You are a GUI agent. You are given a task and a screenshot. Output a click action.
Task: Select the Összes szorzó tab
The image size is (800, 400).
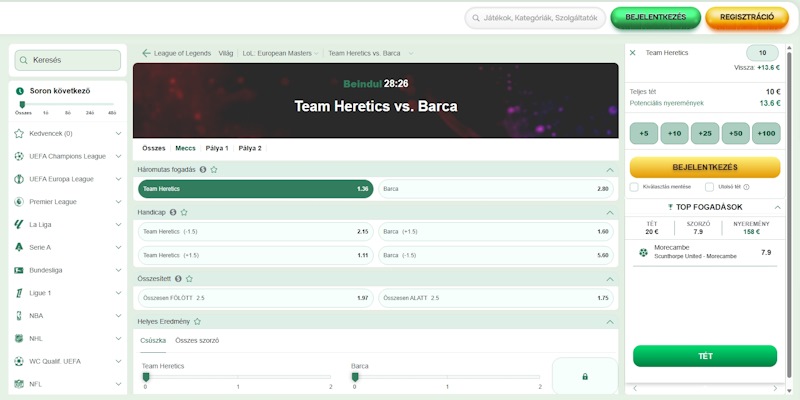[197, 340]
